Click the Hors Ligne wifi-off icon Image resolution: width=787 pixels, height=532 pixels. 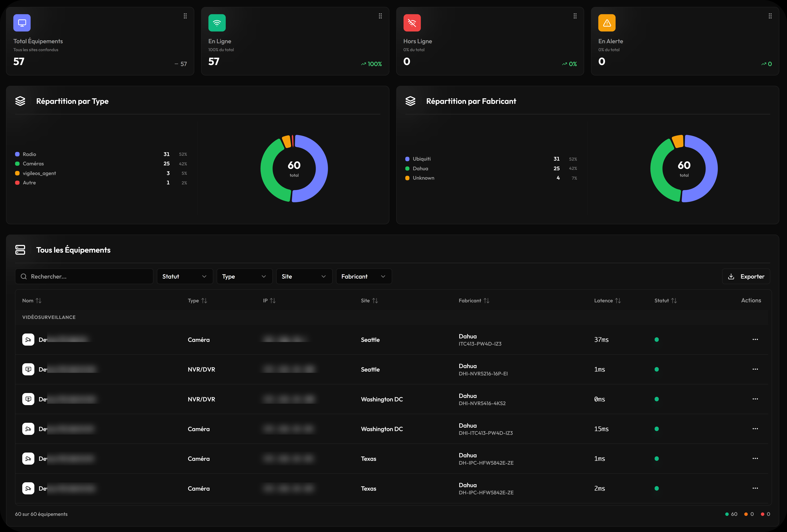pos(412,23)
